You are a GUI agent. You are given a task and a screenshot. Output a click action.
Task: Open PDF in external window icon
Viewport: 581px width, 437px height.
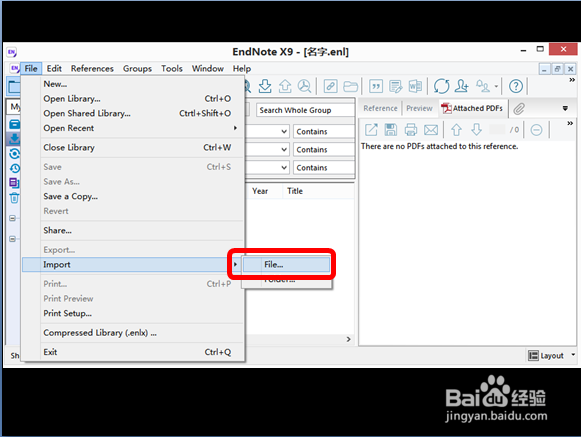point(371,130)
